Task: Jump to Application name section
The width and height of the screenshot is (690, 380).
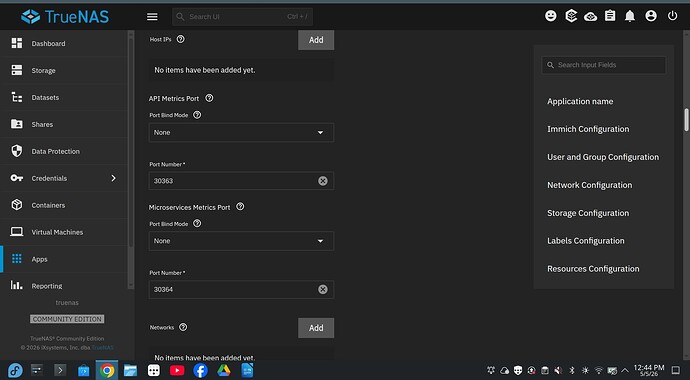Action: coord(580,101)
